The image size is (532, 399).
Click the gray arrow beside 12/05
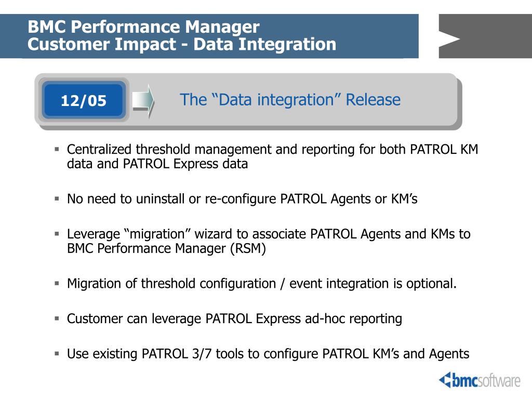pyautogui.click(x=143, y=100)
